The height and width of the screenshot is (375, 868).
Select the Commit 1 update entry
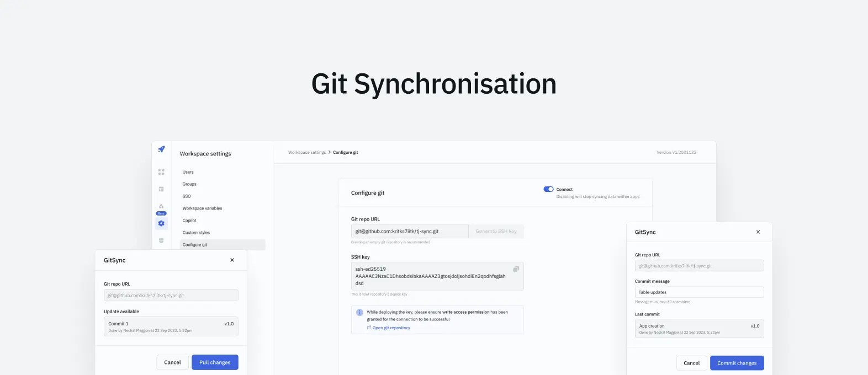pos(171,326)
